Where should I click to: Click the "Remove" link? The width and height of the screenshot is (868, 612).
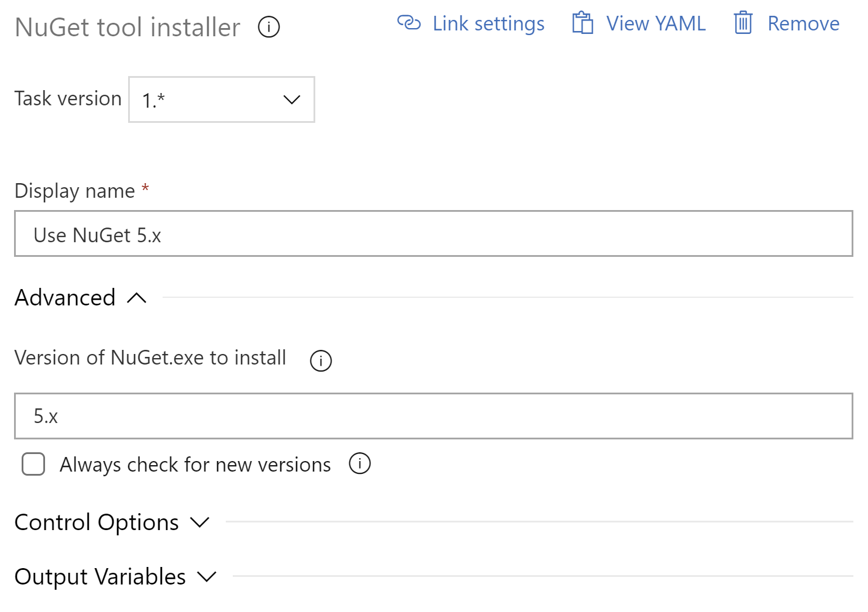click(803, 23)
